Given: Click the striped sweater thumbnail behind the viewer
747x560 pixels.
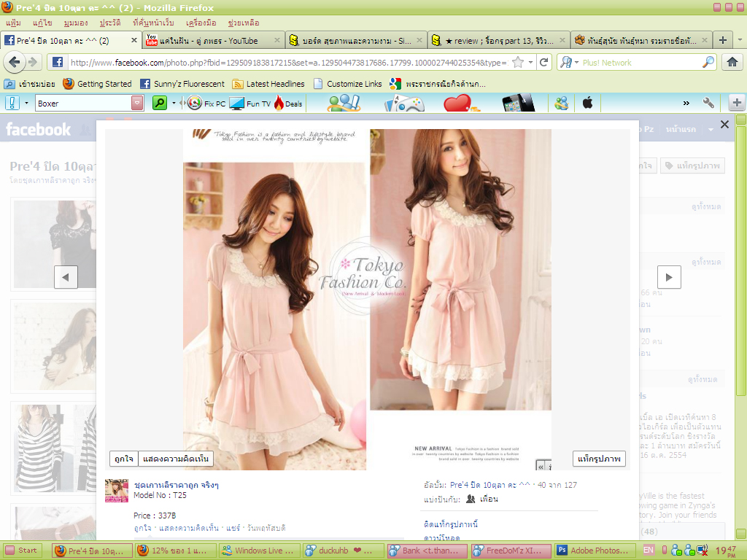Looking at the screenshot, I should [55, 448].
